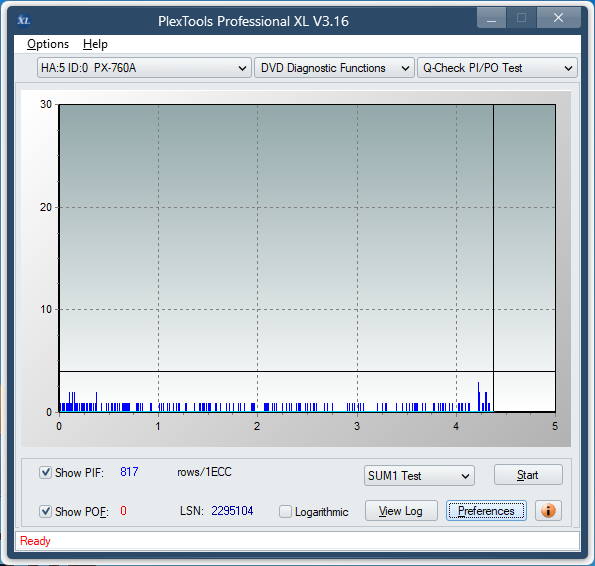This screenshot has height=566, width=595.
Task: Click the View Log button
Action: [x=401, y=511]
